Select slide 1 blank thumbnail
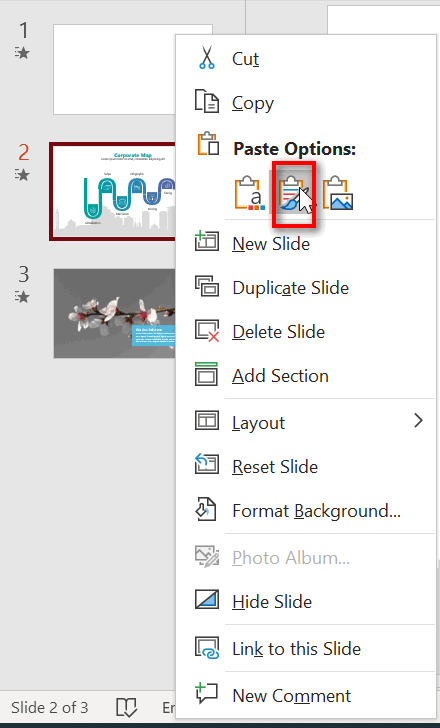 [x=115, y=69]
